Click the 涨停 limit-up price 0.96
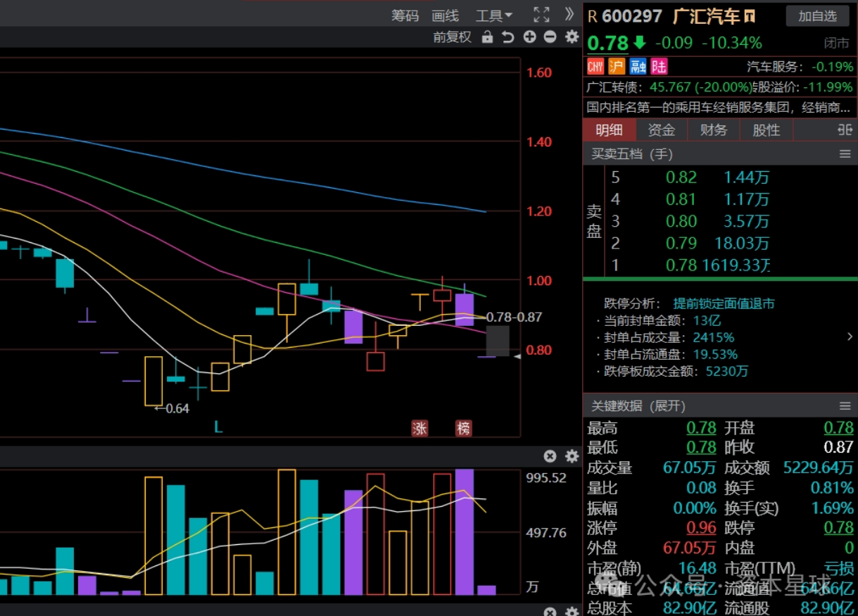This screenshot has height=616, width=858. pyautogui.click(x=701, y=527)
